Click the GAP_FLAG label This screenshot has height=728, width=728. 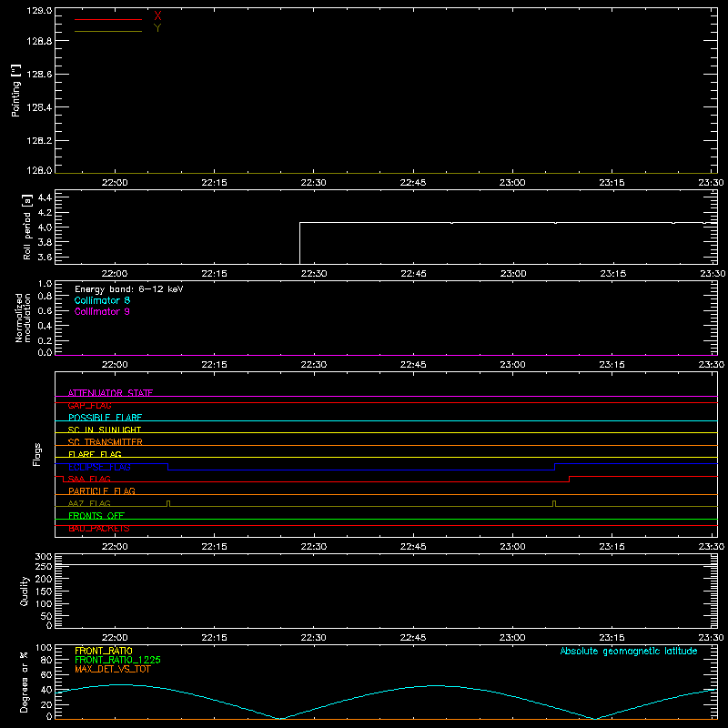click(x=89, y=405)
